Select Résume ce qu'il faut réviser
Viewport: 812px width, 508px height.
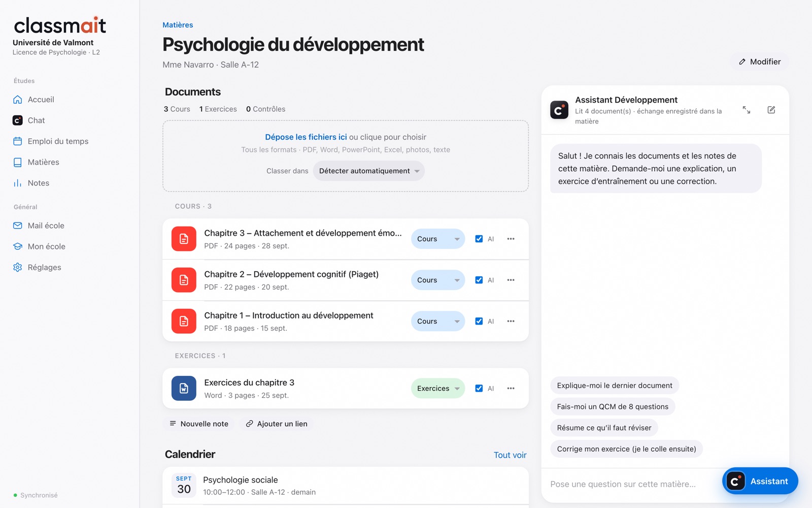tap(604, 428)
